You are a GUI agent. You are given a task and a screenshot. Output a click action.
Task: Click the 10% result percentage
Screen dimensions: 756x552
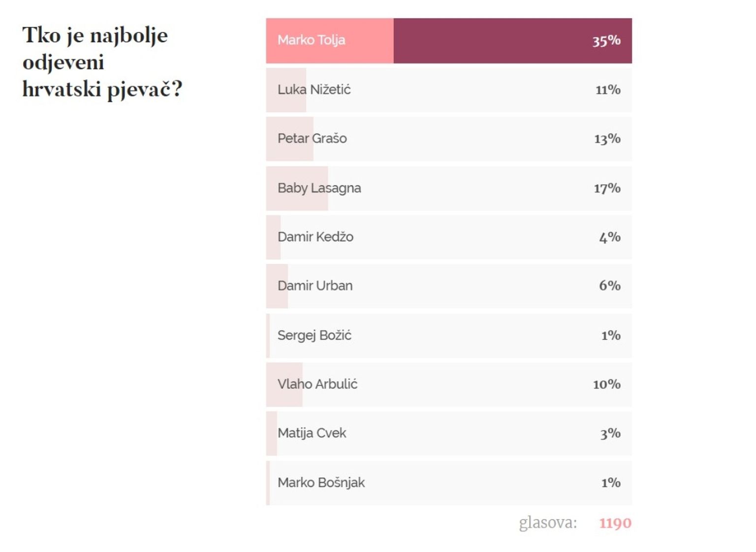(x=606, y=384)
